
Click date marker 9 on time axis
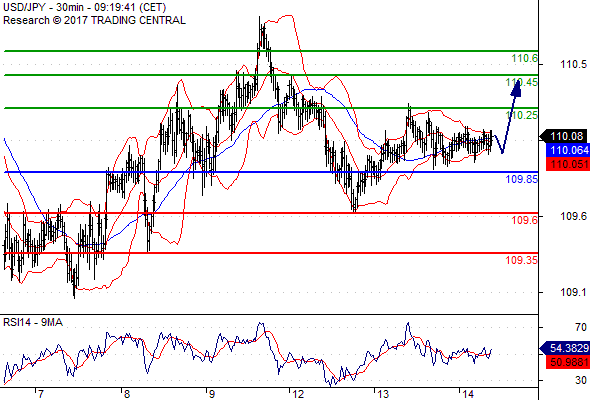click(x=211, y=394)
